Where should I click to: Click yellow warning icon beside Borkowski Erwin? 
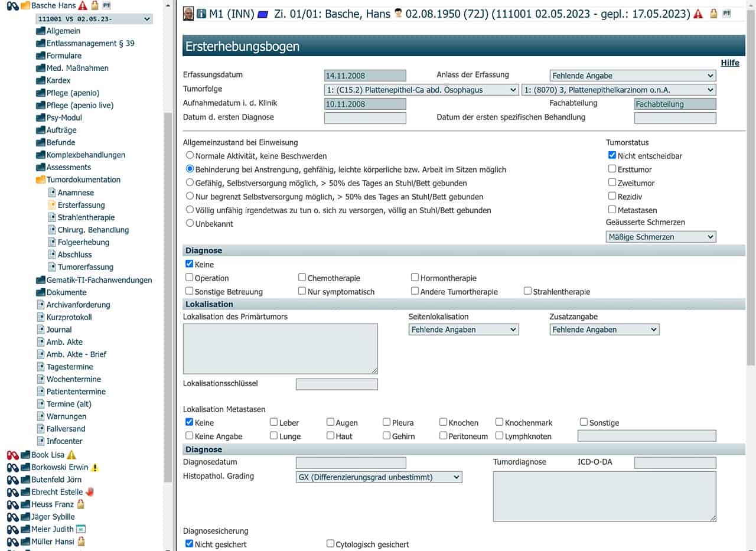tap(94, 467)
